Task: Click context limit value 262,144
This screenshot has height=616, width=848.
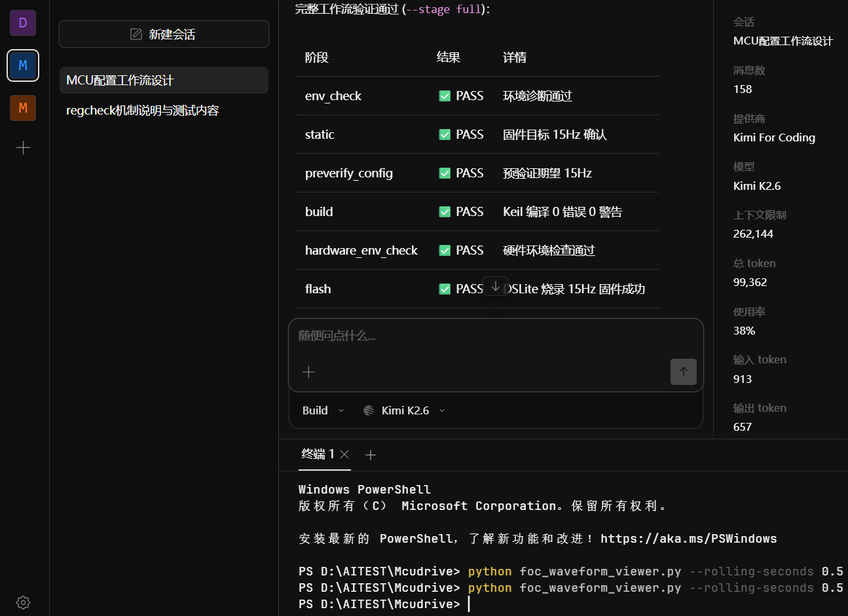Action: 753,234
